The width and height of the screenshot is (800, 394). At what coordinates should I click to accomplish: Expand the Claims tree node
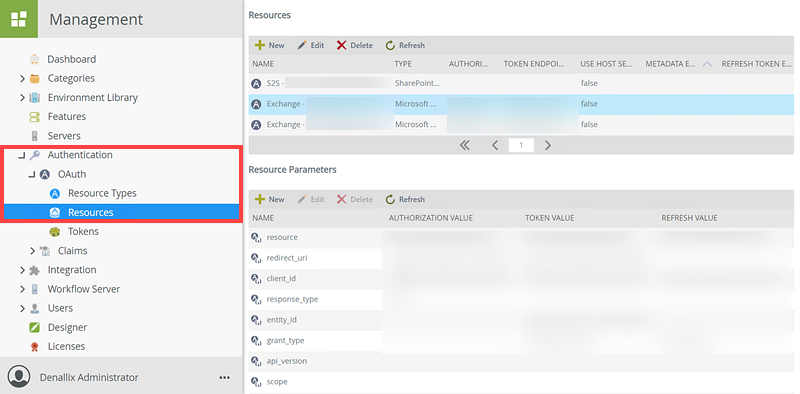(x=32, y=251)
